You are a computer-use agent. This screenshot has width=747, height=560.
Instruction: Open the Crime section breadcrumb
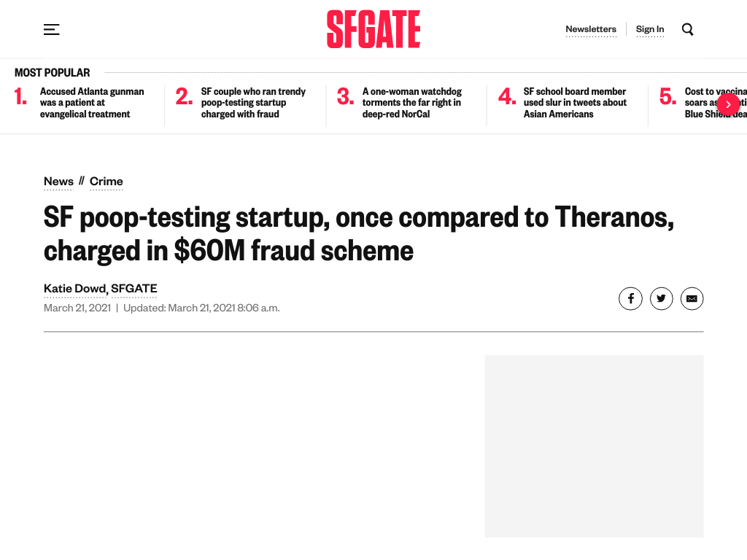107,182
